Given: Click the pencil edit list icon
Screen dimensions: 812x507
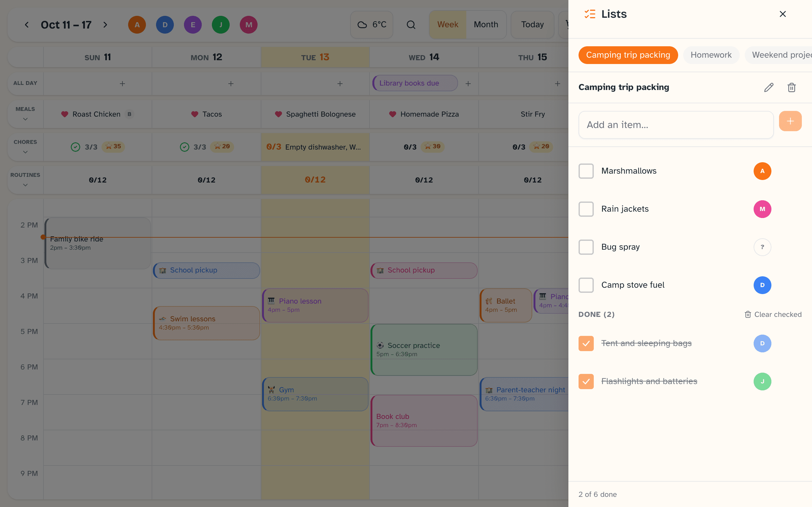Looking at the screenshot, I should (x=769, y=87).
